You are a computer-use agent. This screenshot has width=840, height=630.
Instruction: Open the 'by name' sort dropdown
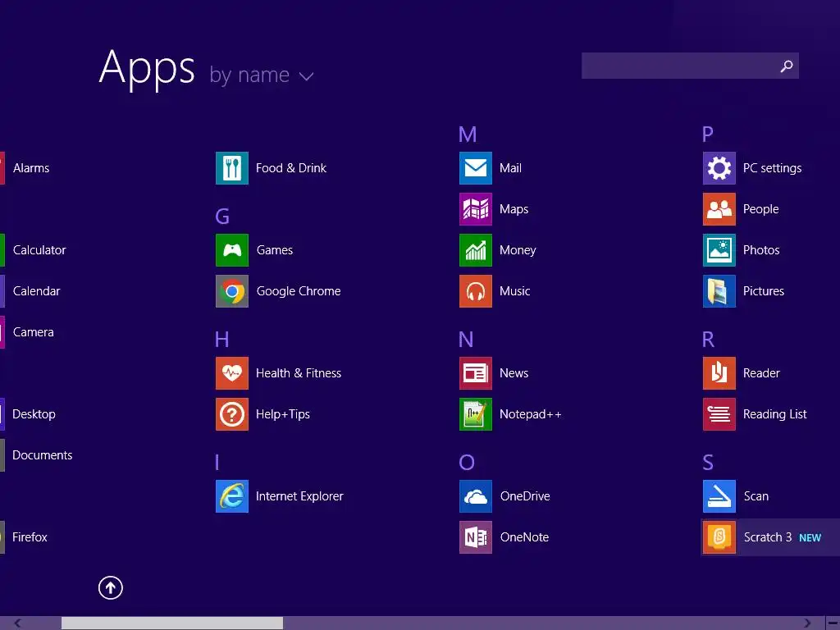click(x=261, y=75)
